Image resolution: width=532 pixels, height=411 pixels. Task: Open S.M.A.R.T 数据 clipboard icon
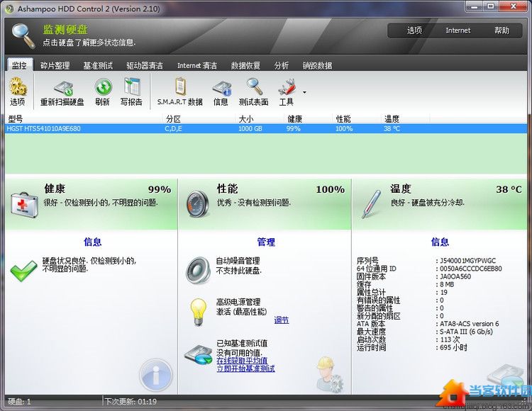[x=180, y=86]
